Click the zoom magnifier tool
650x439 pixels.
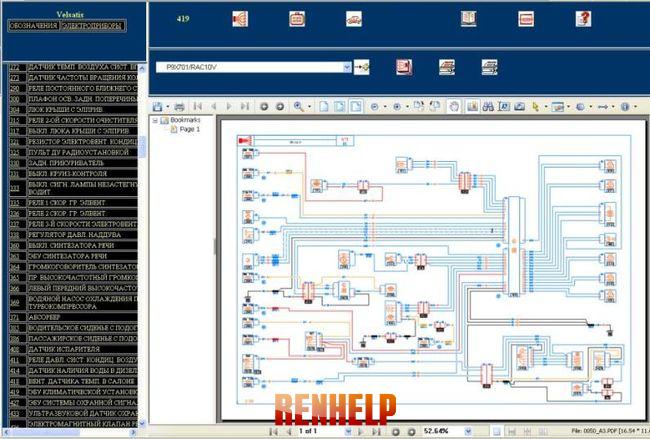(298, 106)
